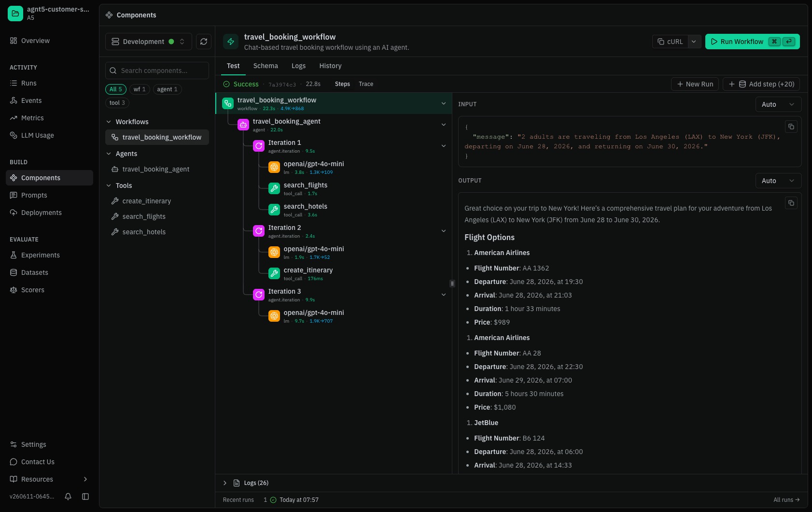Collapse the Agents tree section

[109, 154]
